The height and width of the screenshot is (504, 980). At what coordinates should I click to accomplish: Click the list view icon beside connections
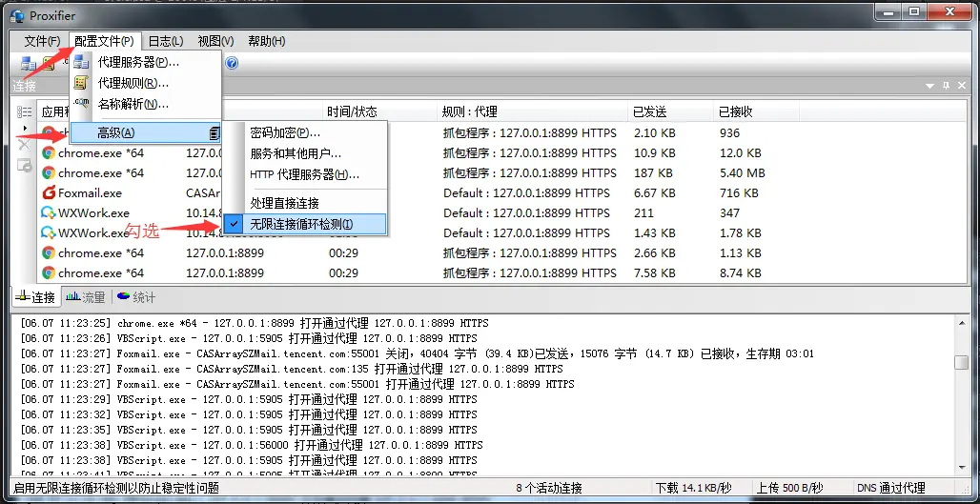[25, 111]
